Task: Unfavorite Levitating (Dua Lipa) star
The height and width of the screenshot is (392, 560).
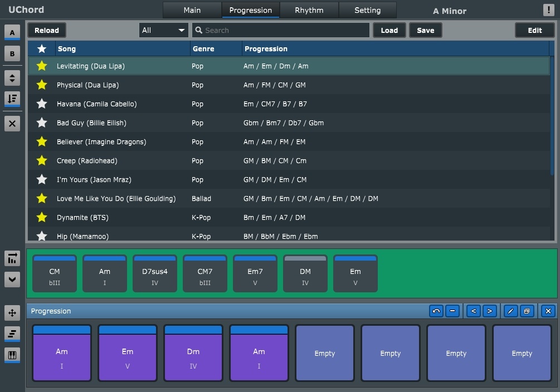Action: point(42,66)
